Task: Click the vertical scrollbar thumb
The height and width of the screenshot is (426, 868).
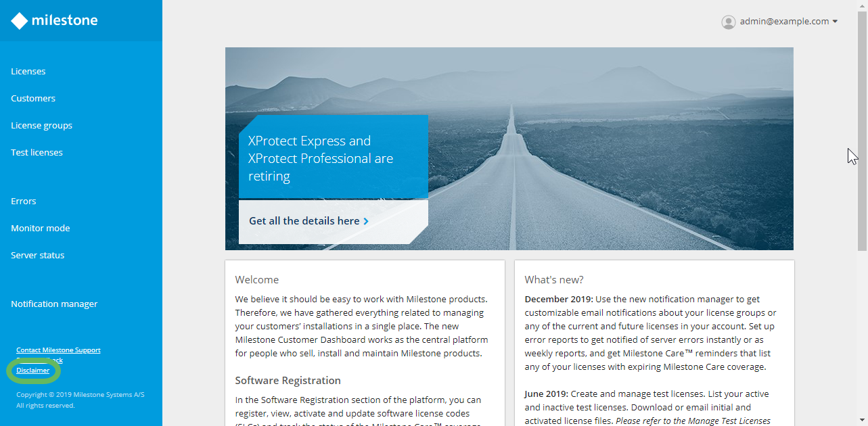Action: 862,128
